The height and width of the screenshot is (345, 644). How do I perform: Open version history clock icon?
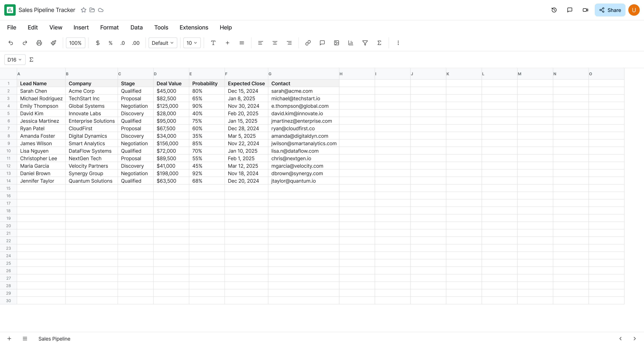pos(554,10)
